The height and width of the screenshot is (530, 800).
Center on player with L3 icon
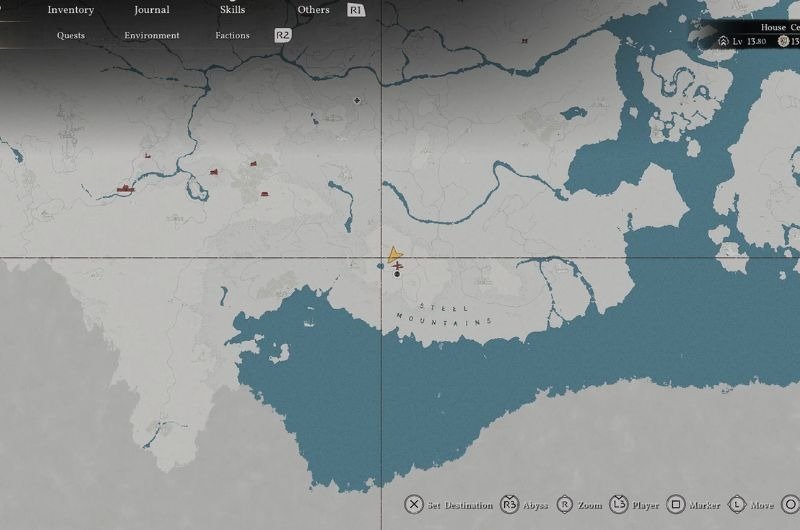pos(618,505)
